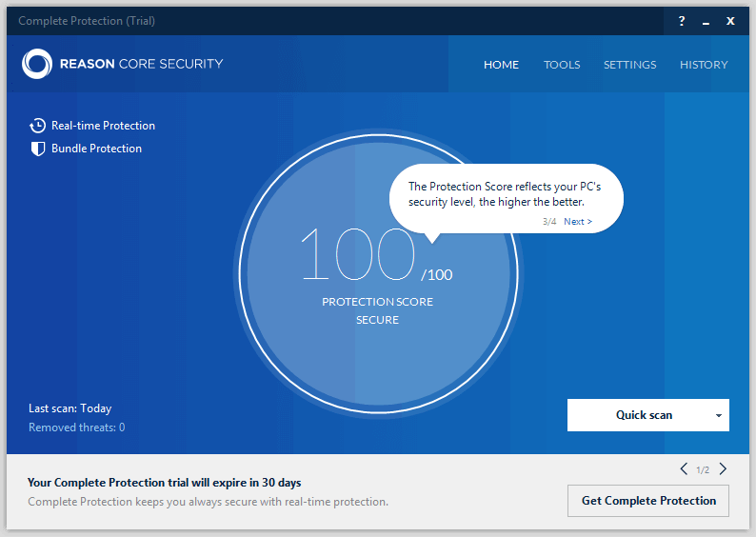The width and height of the screenshot is (756, 537).
Task: Click the 1/2 notification page counter
Action: pyautogui.click(x=703, y=470)
